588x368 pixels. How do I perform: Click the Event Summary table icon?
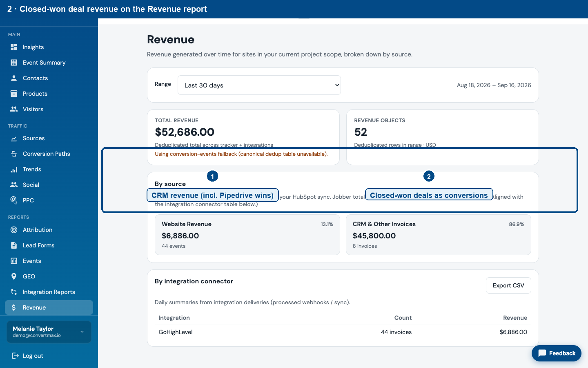(14, 63)
